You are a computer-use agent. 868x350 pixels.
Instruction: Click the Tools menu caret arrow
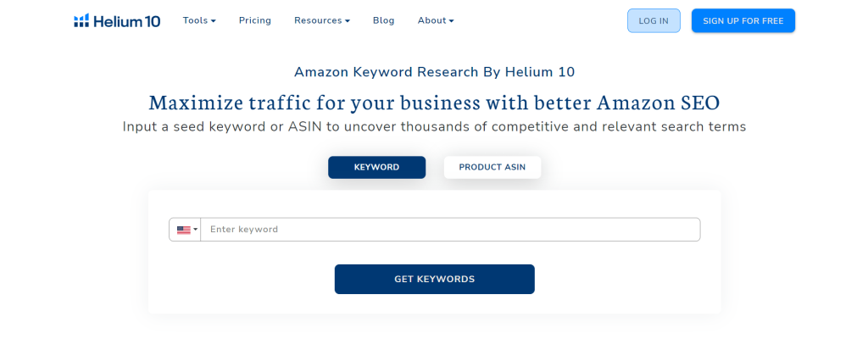coord(214,21)
